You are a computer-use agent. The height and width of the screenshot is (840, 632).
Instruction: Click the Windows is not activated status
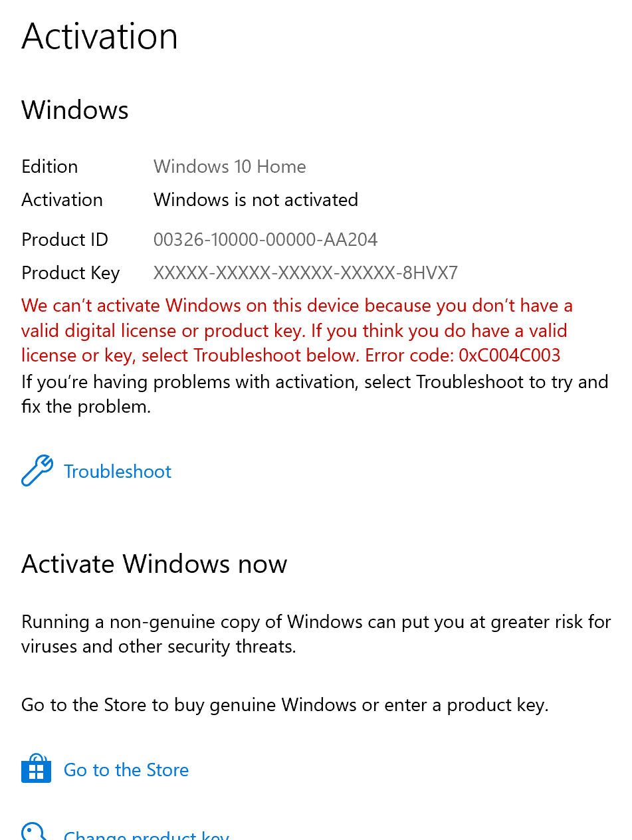pos(256,199)
